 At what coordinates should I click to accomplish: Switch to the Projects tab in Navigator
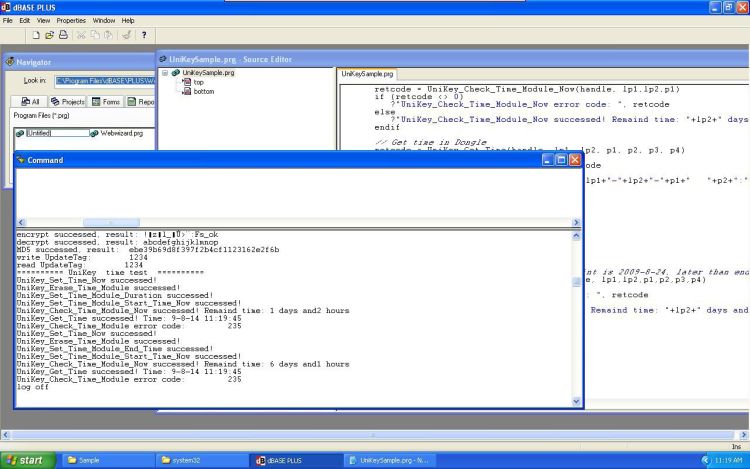(67, 101)
